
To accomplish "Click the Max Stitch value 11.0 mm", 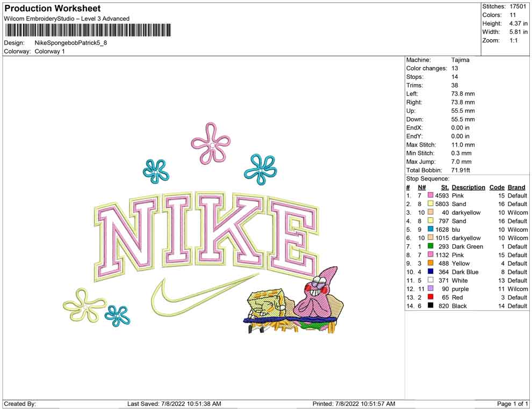I will pos(463,145).
